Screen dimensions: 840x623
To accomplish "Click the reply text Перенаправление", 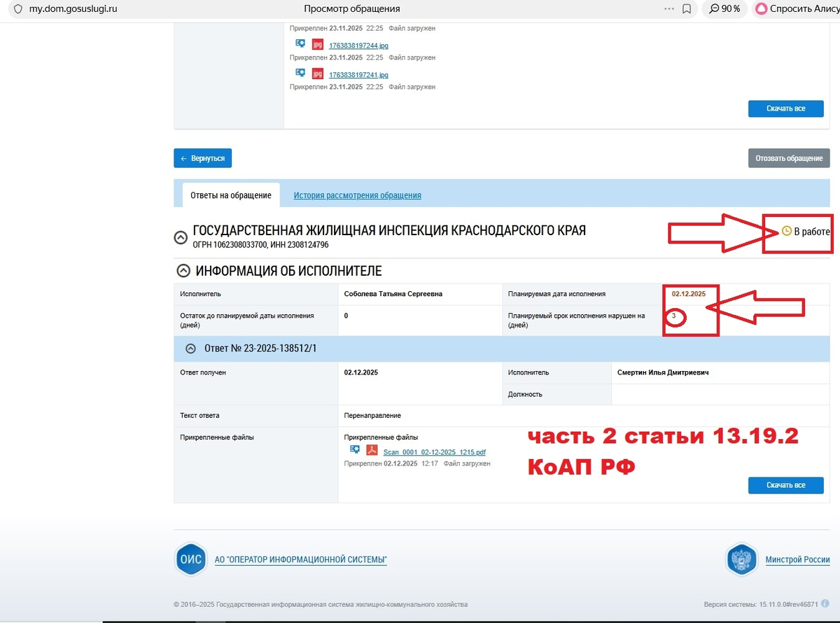I will (372, 415).
